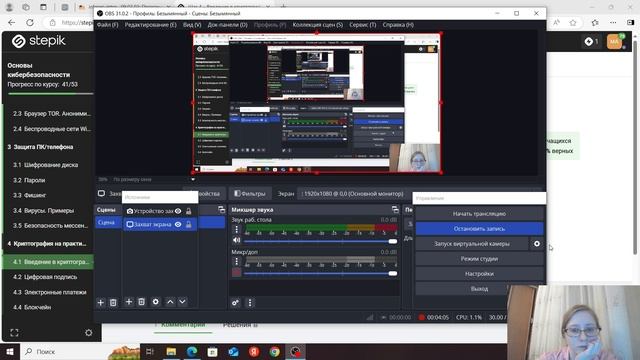This screenshot has height=360, width=640.
Task: Click the OBS preview canvas
Action: (317, 103)
